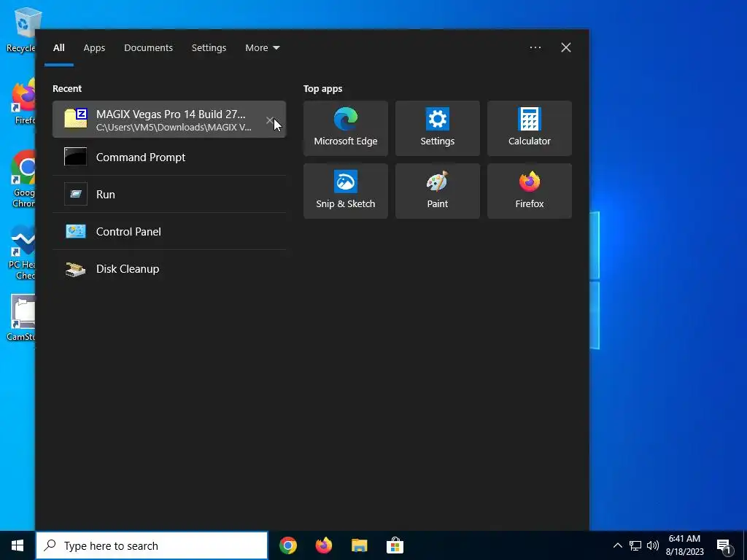Screen dimensions: 747x560
Task: Open the clock and date flyout
Action: click(x=684, y=545)
